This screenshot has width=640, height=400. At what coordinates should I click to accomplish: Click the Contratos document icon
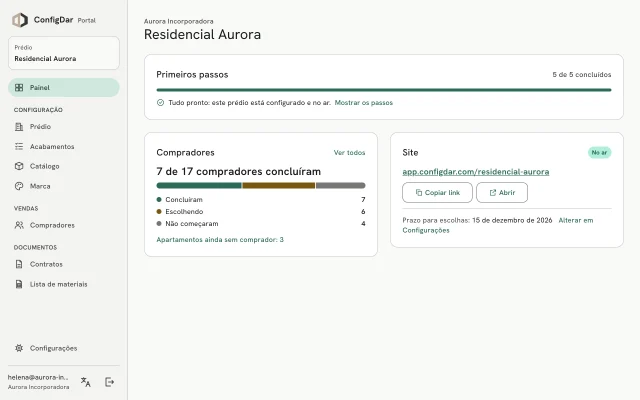coord(19,264)
